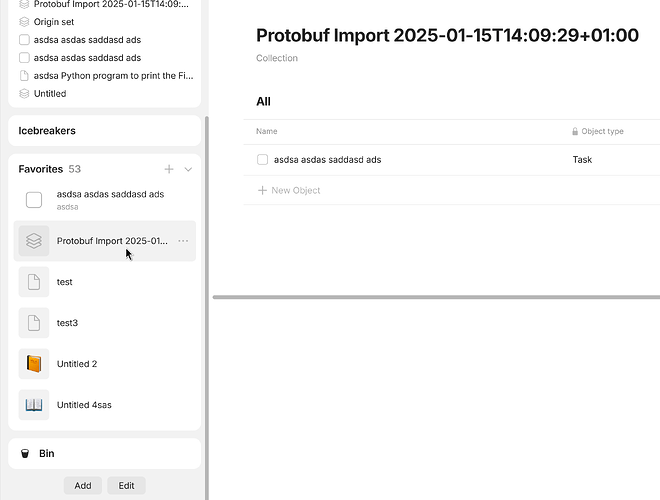Click the page icon for test favorite

pos(34,282)
